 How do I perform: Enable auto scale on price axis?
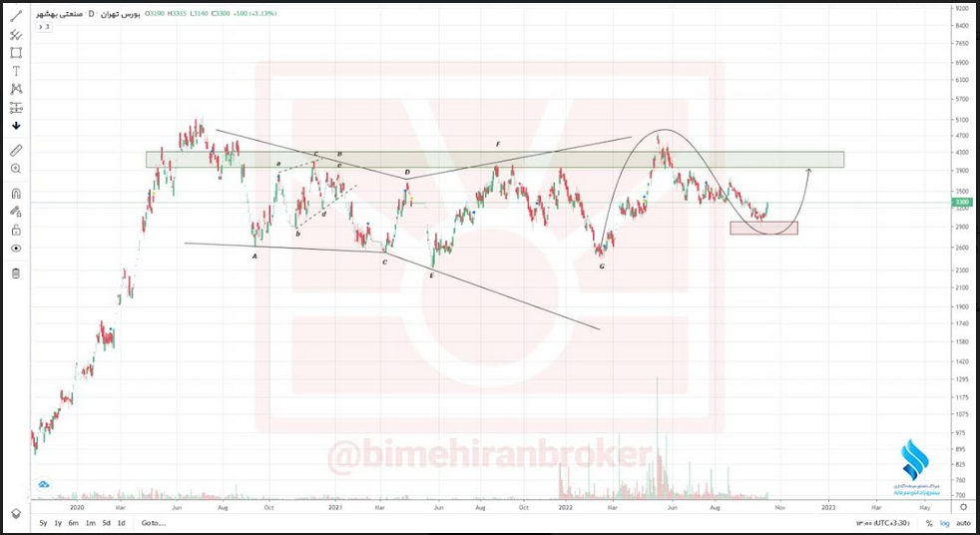tap(963, 523)
